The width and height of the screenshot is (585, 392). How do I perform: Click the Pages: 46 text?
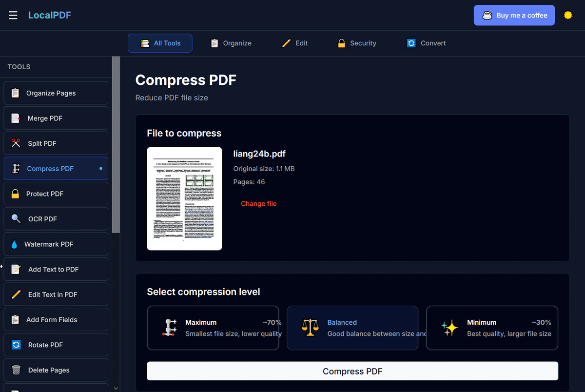tap(249, 182)
